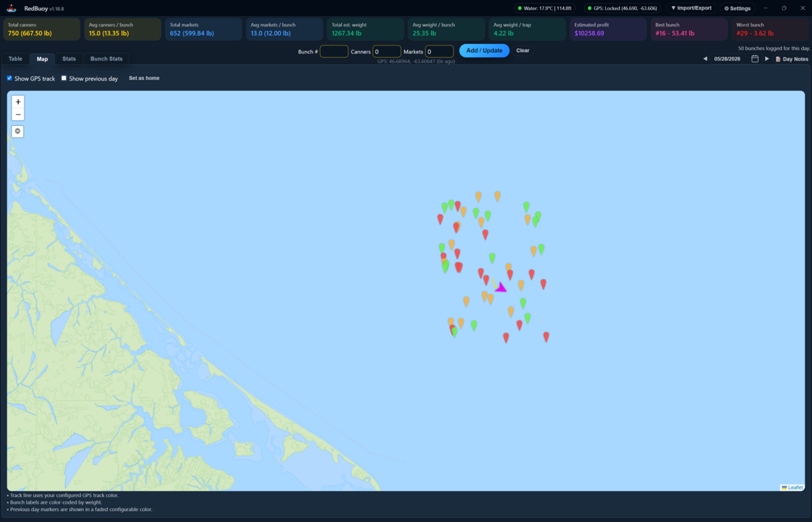Open Day Notes
Viewport: 812px width, 522px height.
792,59
